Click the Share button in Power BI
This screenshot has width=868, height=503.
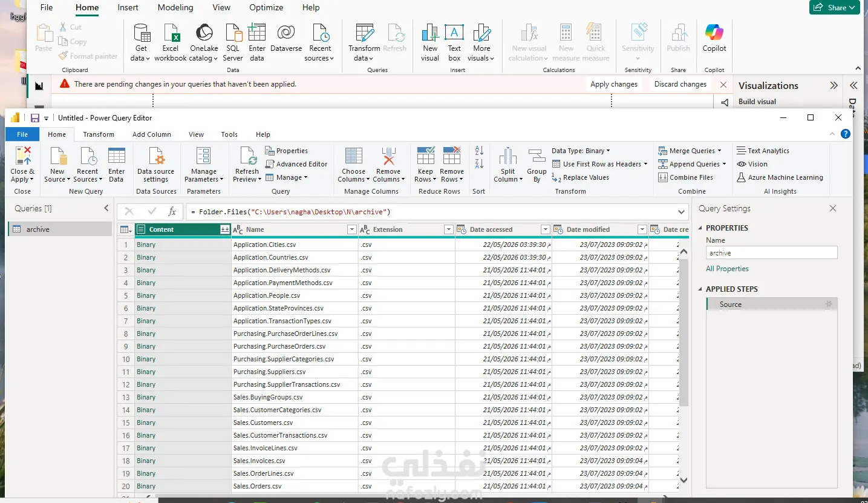coord(835,7)
